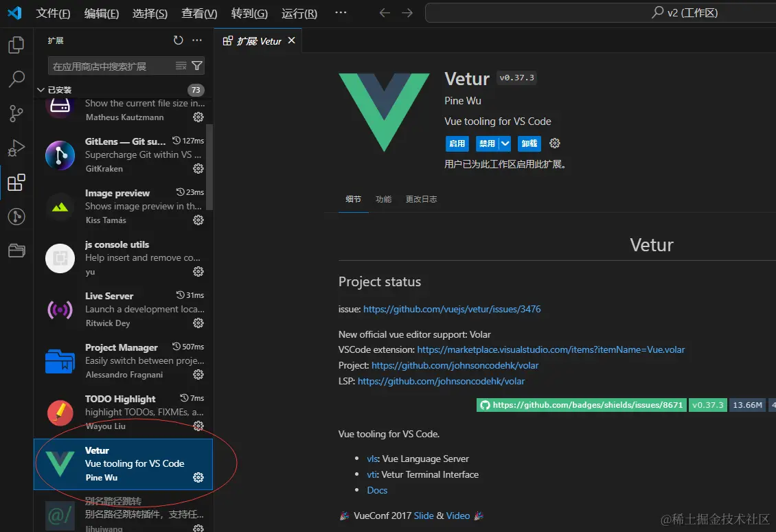The image size is (776, 532).
Task: Open manage gear for Project Manager extension
Action: point(198,374)
